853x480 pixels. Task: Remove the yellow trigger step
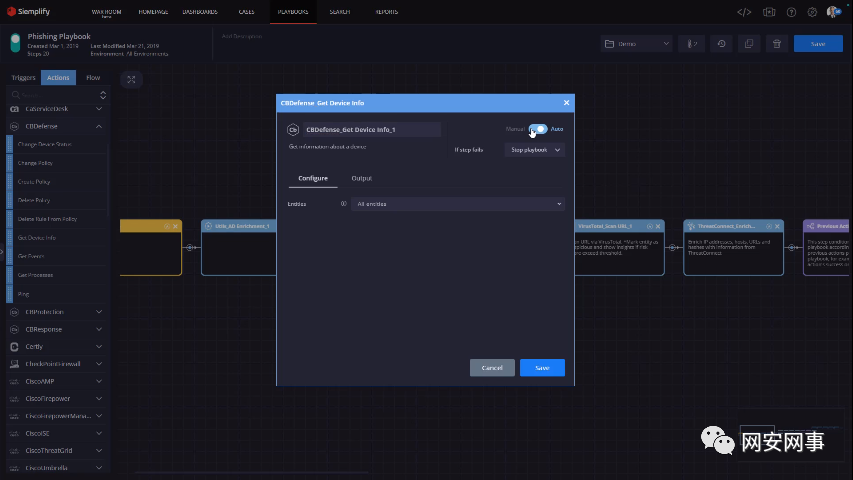(175, 226)
